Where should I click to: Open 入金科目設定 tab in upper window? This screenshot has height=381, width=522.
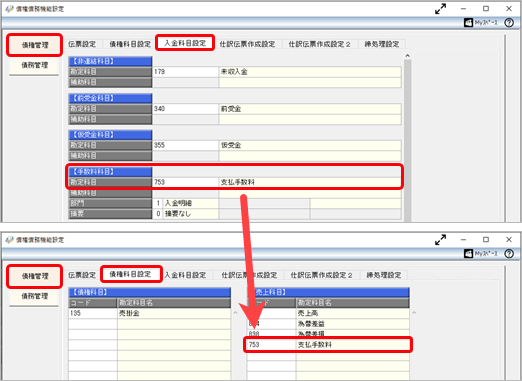tap(185, 43)
